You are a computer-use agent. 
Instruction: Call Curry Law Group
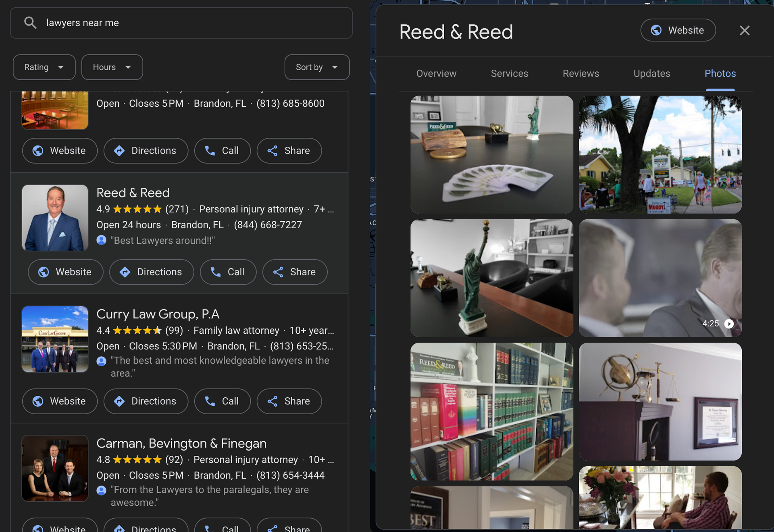pos(223,401)
